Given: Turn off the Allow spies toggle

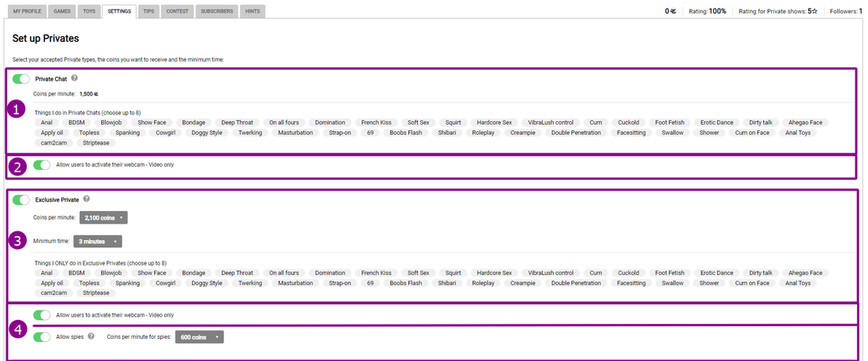Looking at the screenshot, I should (42, 337).
